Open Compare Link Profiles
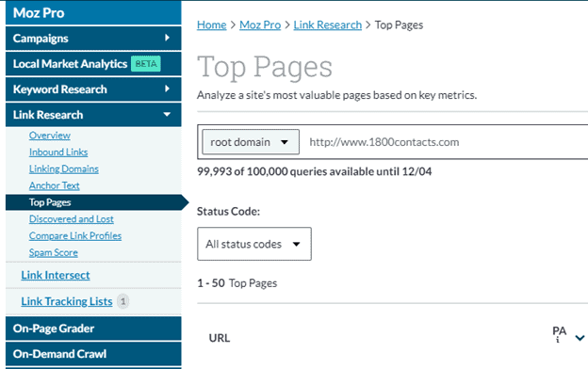 click(x=75, y=235)
